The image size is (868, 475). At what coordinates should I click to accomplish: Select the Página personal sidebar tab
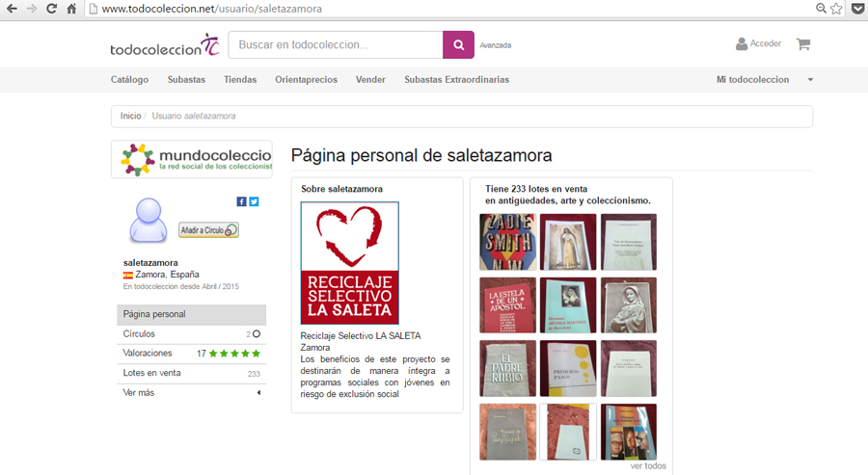pyautogui.click(x=192, y=314)
